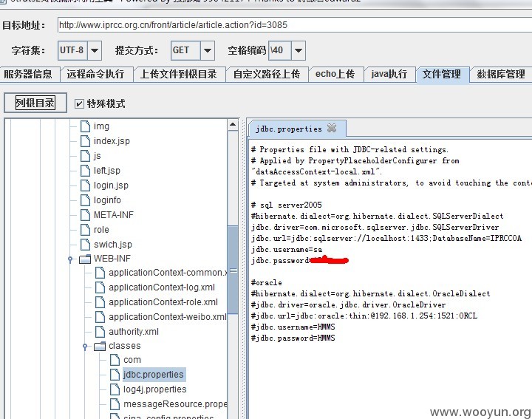The height and width of the screenshot is (419, 532).
Task: Select authority.xml in file tree
Action: [134, 332]
